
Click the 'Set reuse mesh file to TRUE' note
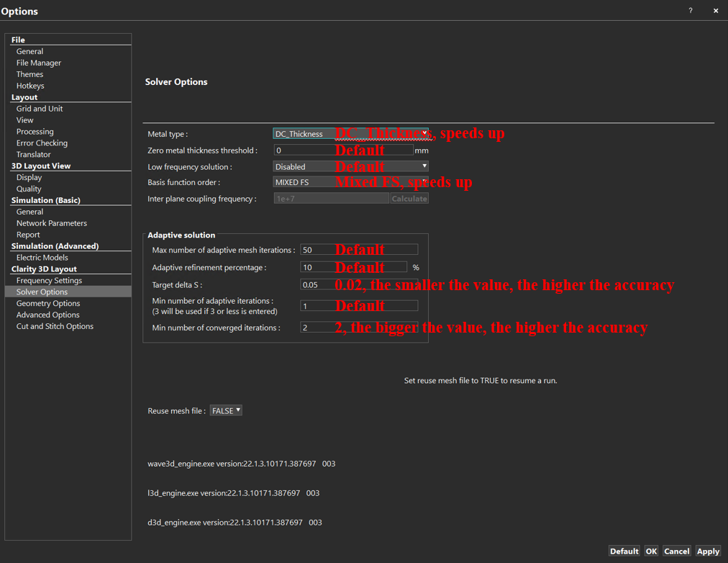pyautogui.click(x=481, y=380)
